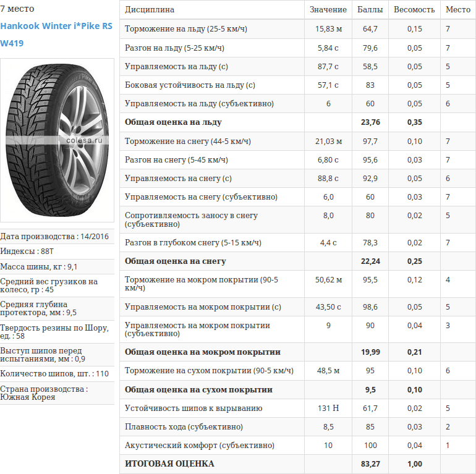The width and height of the screenshot is (476, 474).
Task: Click the 'Разгон в глубоком снегу' row label
Action: [x=193, y=242]
